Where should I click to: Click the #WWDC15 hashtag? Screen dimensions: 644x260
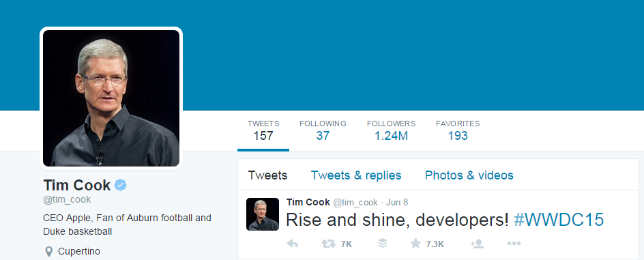pos(559,220)
